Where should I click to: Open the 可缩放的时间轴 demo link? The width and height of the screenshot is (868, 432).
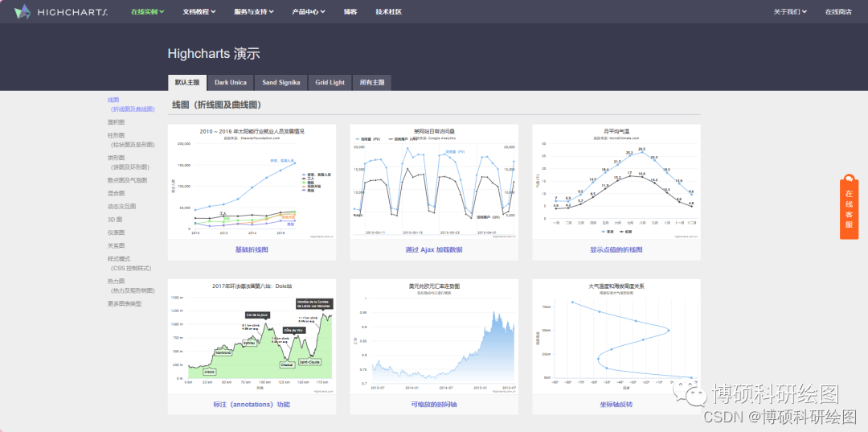tap(434, 405)
